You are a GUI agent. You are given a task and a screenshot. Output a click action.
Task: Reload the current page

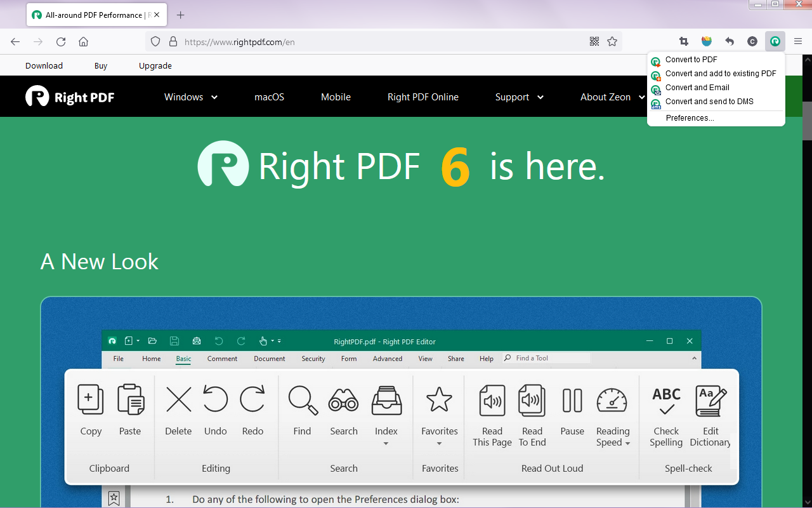point(61,42)
